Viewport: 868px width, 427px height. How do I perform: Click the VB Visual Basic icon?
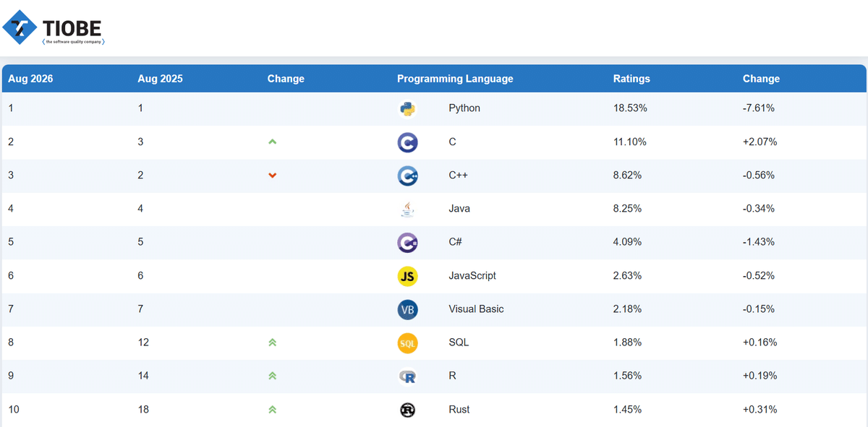(x=408, y=309)
